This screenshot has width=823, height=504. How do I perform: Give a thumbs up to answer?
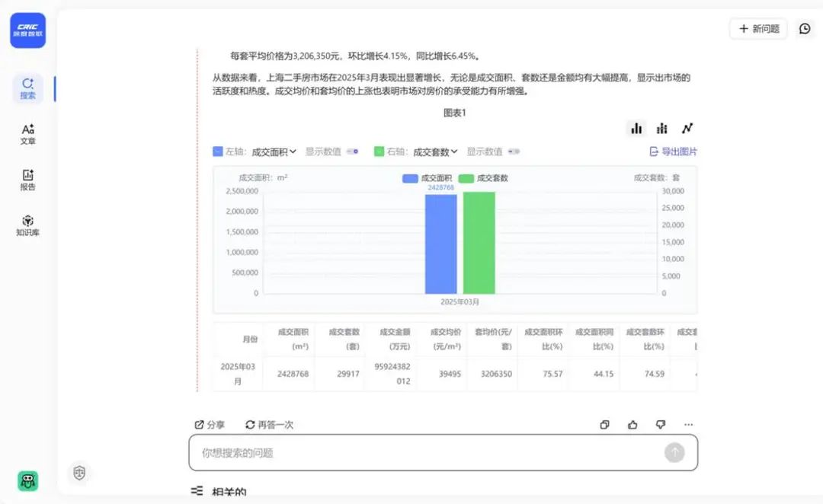coord(632,424)
